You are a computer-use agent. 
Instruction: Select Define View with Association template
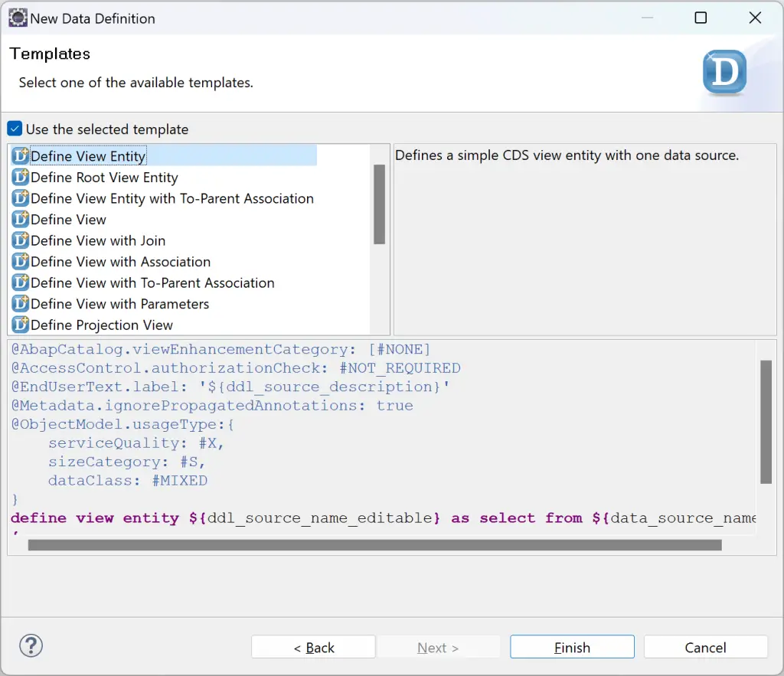[x=120, y=262]
